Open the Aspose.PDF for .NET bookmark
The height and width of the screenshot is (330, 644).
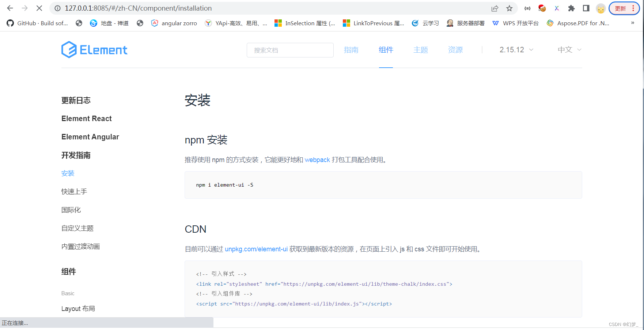click(x=578, y=23)
